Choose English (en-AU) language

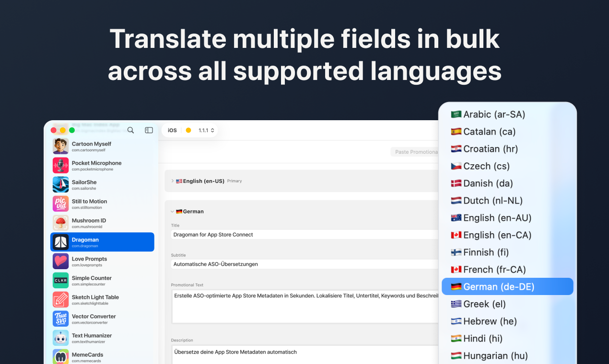tap(507, 218)
